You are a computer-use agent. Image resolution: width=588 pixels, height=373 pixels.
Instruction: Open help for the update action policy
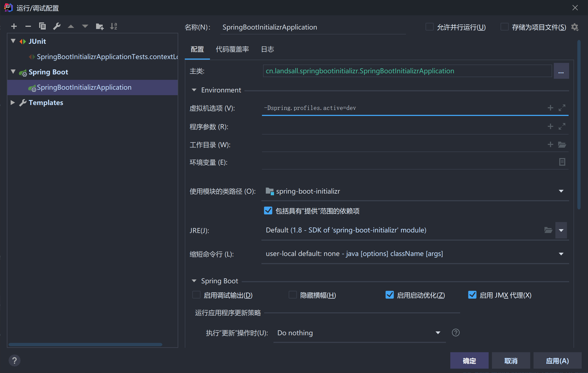click(456, 333)
